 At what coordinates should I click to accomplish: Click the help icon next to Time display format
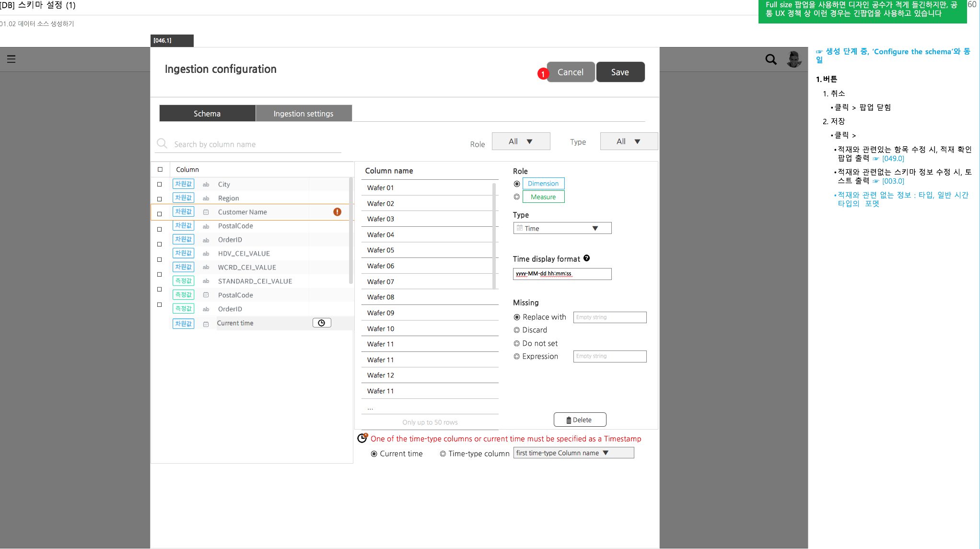point(587,258)
